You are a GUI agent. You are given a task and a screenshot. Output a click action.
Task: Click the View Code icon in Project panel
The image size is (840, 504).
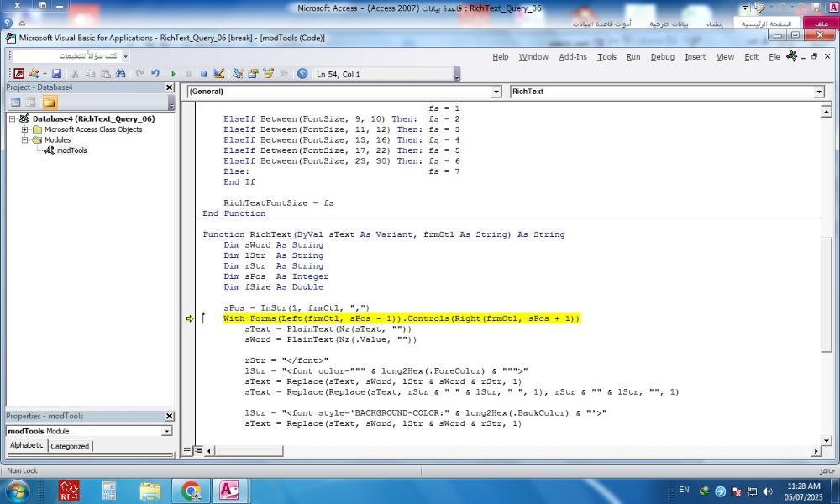pyautogui.click(x=15, y=102)
